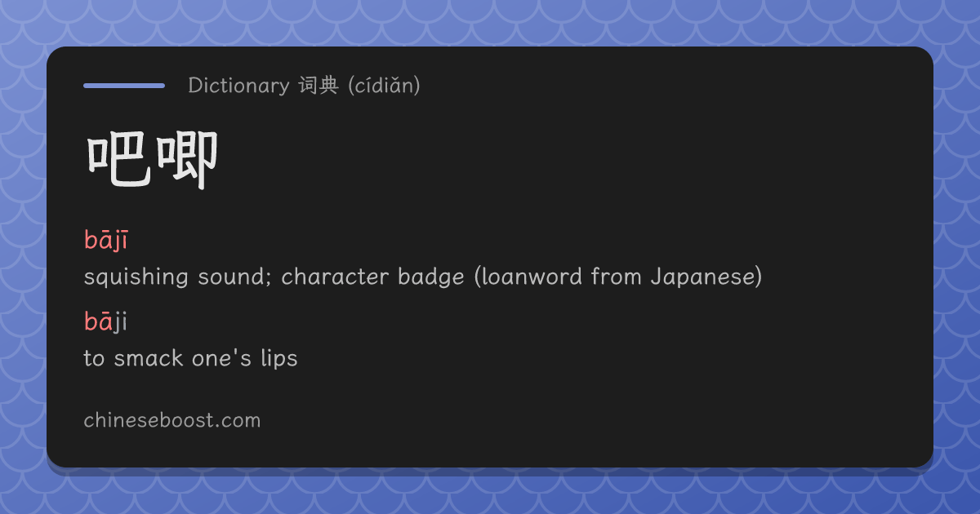Click the definition 'squishing sound; character badge'
980x514 pixels.
point(277,277)
